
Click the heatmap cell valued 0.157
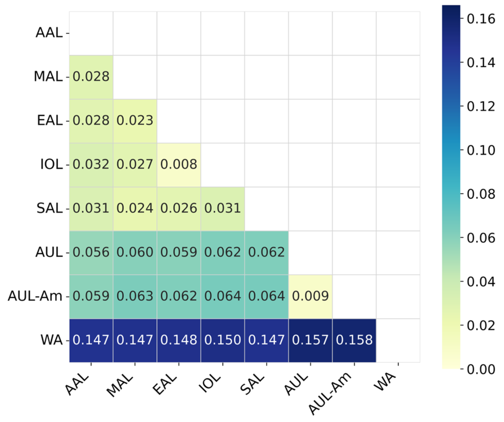pyautogui.click(x=310, y=340)
